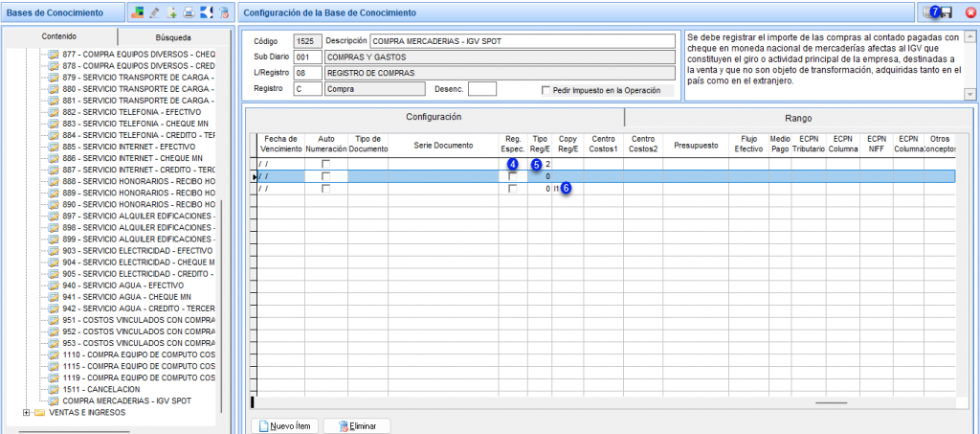Click the tree vertical scrollbar
This screenshot has height=434, width=980.
click(221, 307)
